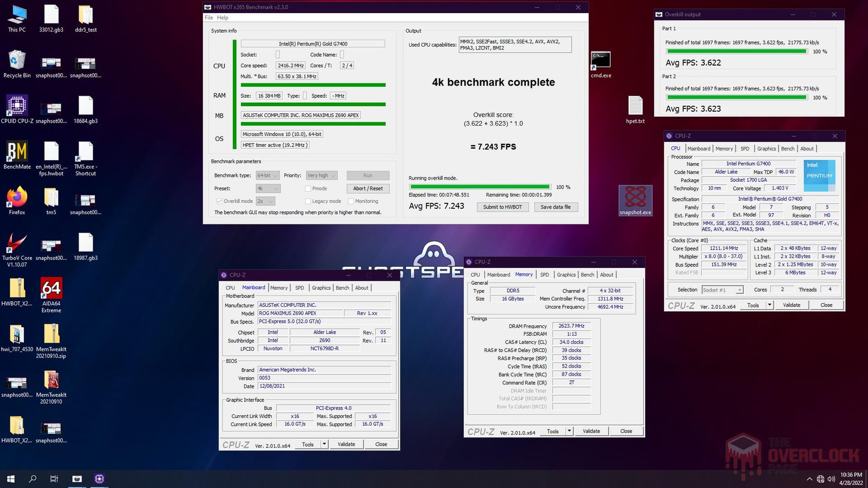
Task: Open the Preset dropdown showing 4k
Action: pyautogui.click(x=267, y=188)
